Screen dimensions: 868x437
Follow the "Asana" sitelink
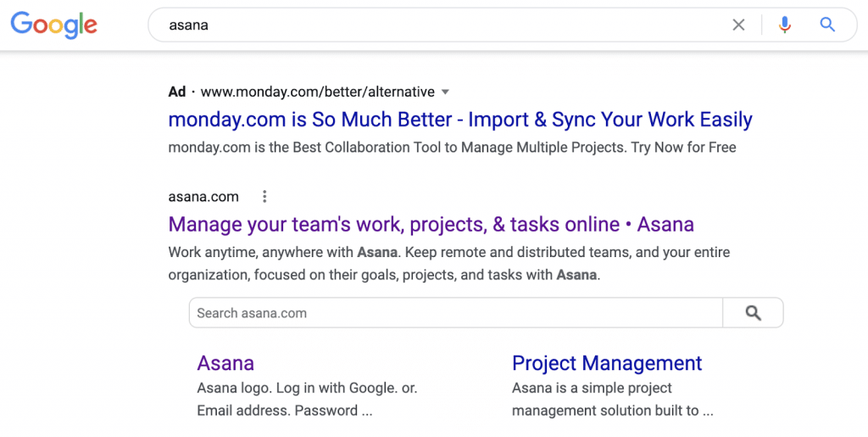[x=225, y=363]
